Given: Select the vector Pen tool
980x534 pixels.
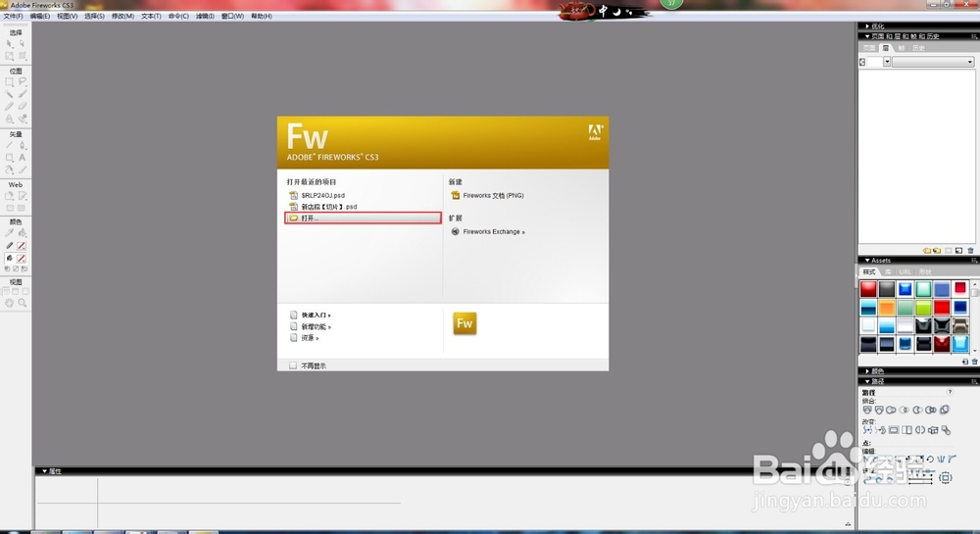Looking at the screenshot, I should pos(22,145).
